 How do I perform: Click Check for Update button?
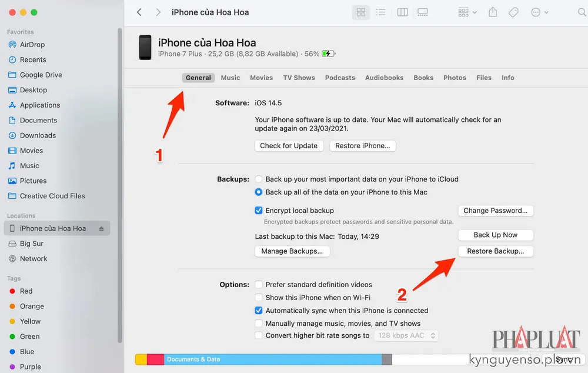point(289,145)
